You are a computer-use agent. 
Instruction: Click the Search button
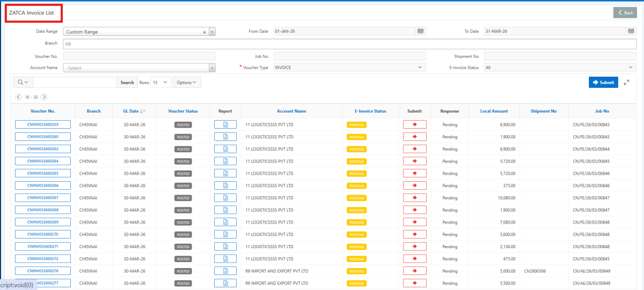coord(127,83)
